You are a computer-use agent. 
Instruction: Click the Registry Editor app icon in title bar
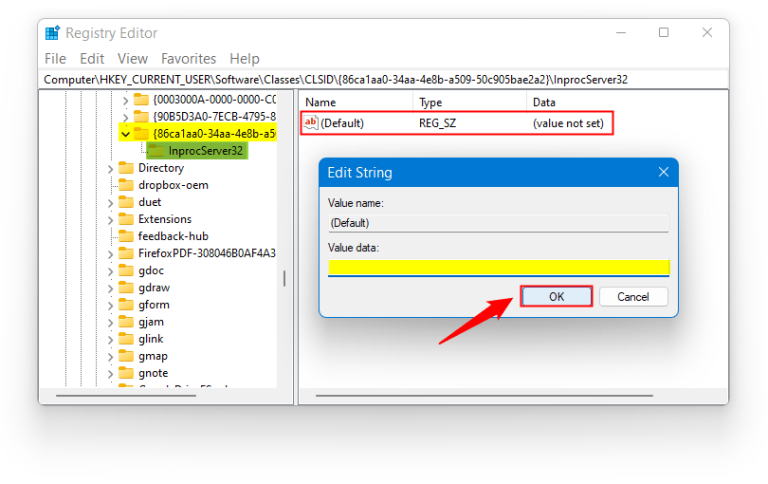click(x=52, y=33)
